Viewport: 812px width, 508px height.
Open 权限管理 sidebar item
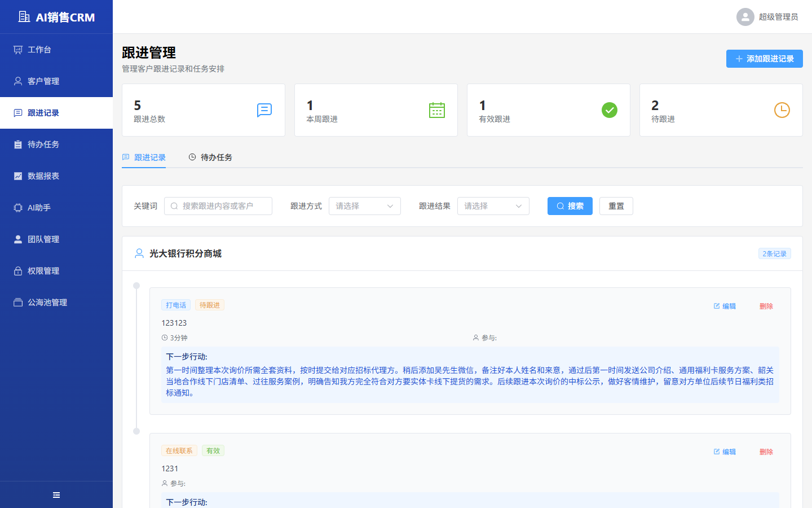[56, 271]
